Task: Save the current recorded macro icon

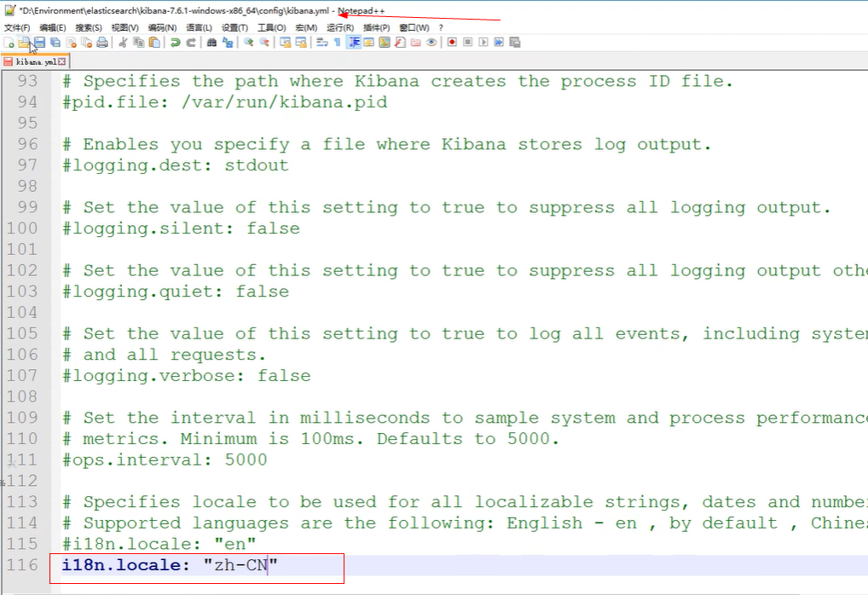Action: pos(515,43)
